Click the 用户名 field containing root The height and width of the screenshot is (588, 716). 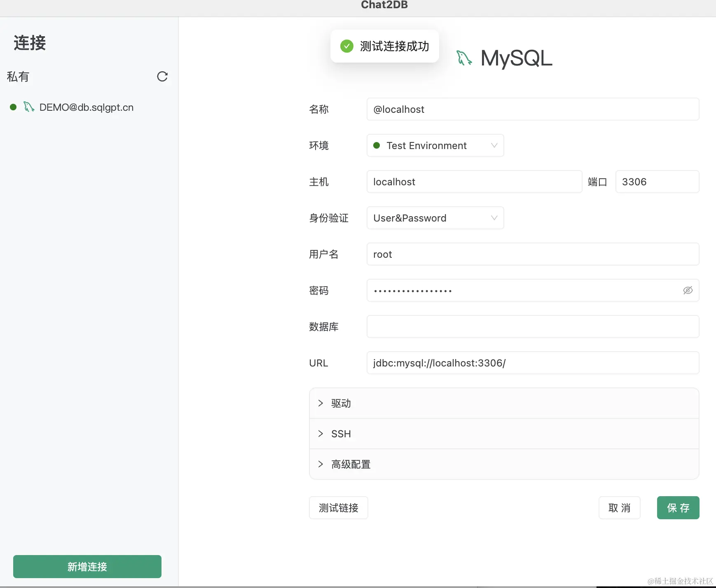coord(533,254)
